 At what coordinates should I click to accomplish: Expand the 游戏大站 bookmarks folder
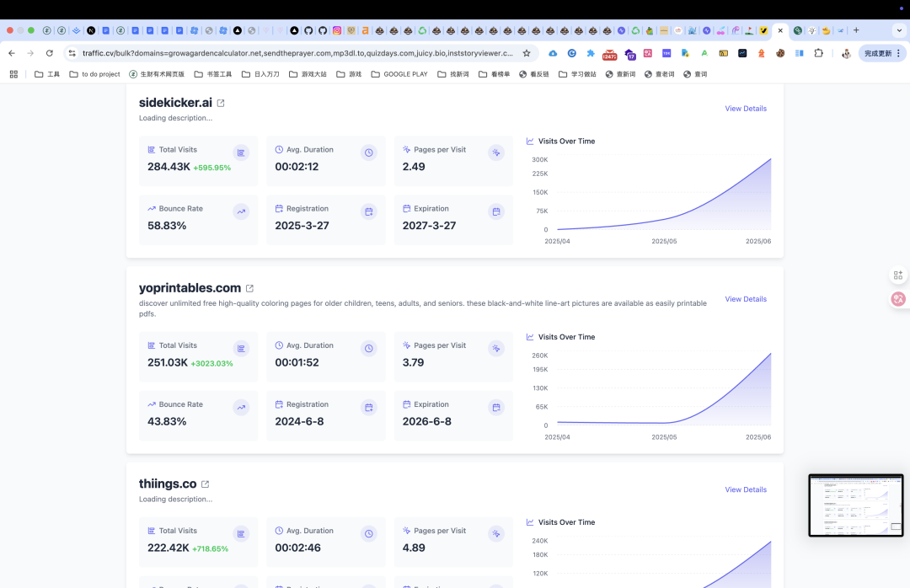click(308, 74)
